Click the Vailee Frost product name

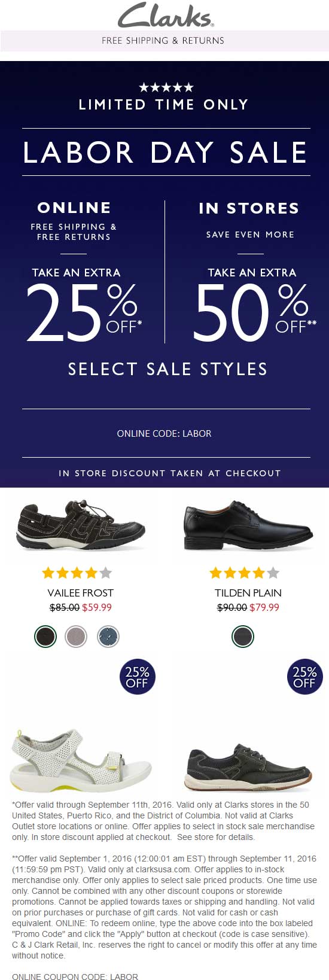point(81,593)
